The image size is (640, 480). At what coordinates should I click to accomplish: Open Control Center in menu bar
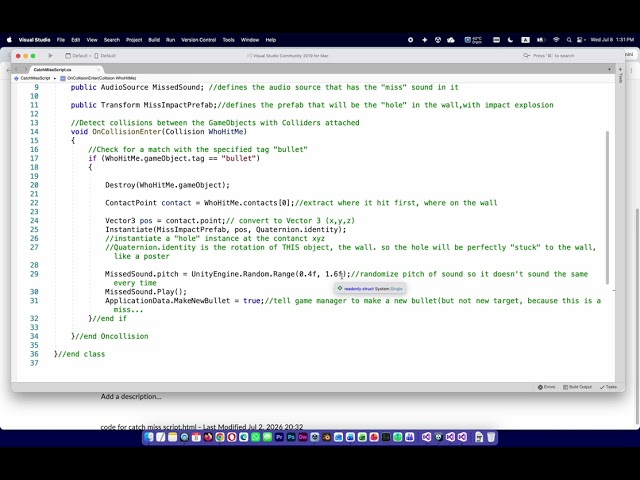tap(580, 40)
